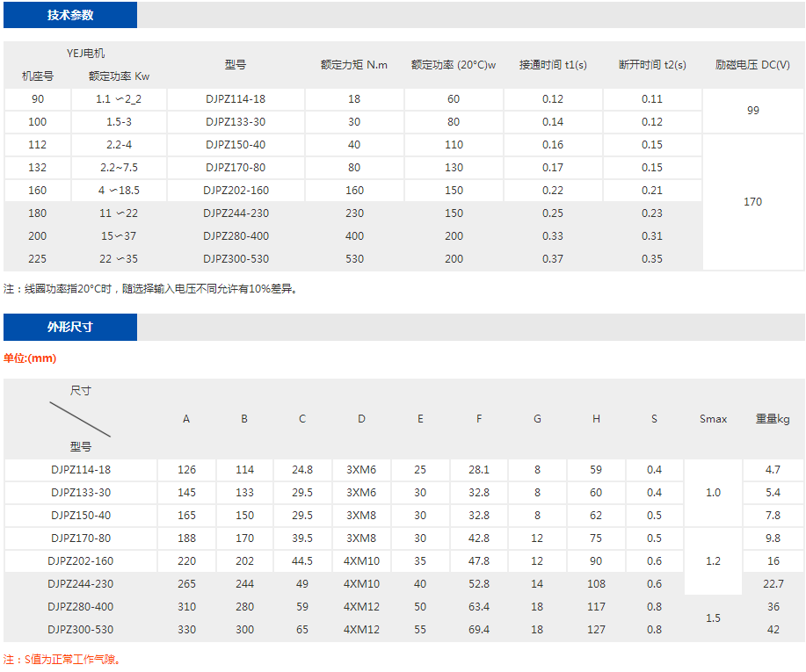
Task: Click the red 单位:(mm) label
Action: 30,358
